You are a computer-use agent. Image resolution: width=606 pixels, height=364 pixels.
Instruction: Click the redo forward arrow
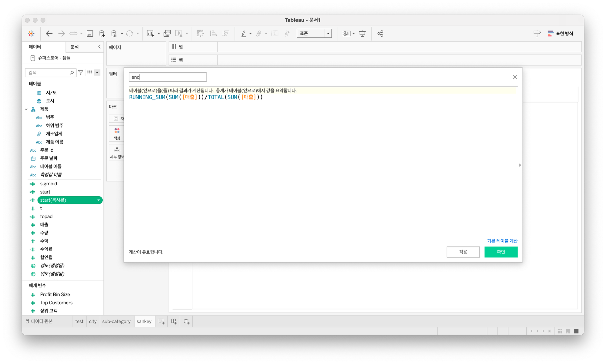pyautogui.click(x=62, y=34)
